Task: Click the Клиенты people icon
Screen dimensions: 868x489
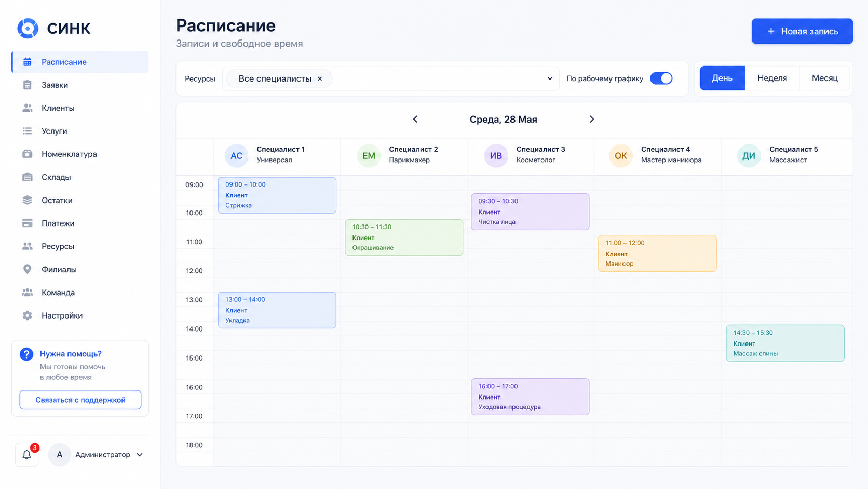Action: [28, 108]
